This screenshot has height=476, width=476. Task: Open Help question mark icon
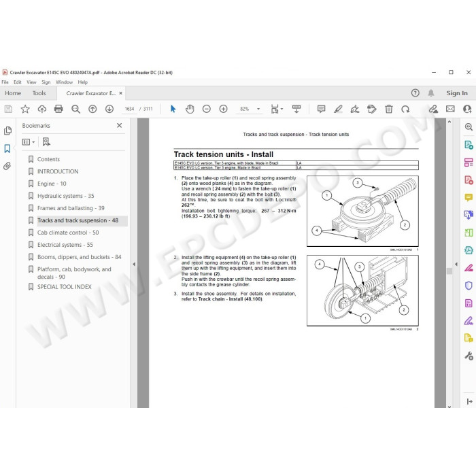click(x=415, y=93)
